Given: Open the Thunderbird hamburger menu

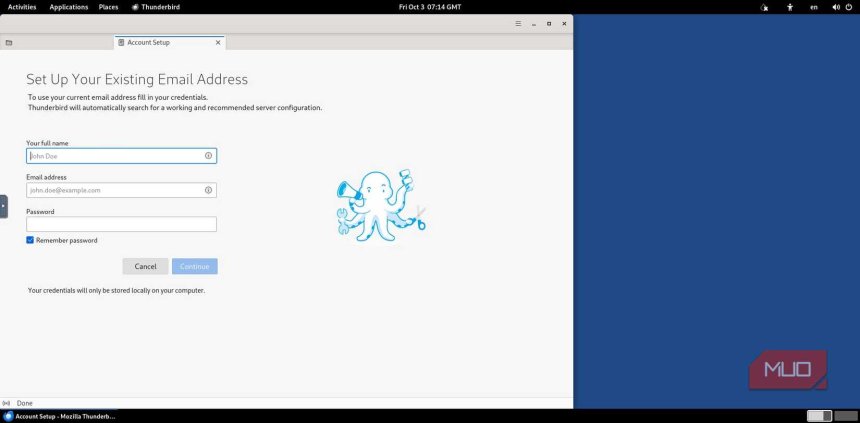Looking at the screenshot, I should pyautogui.click(x=517, y=23).
